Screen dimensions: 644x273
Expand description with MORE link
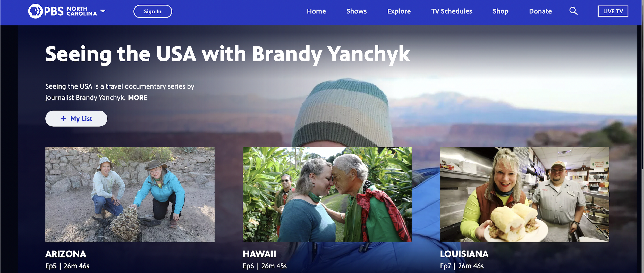coord(138,98)
